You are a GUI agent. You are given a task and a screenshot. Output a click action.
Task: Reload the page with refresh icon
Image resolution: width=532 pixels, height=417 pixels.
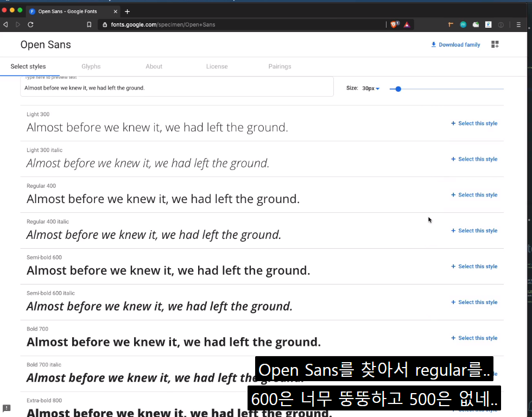(x=30, y=24)
